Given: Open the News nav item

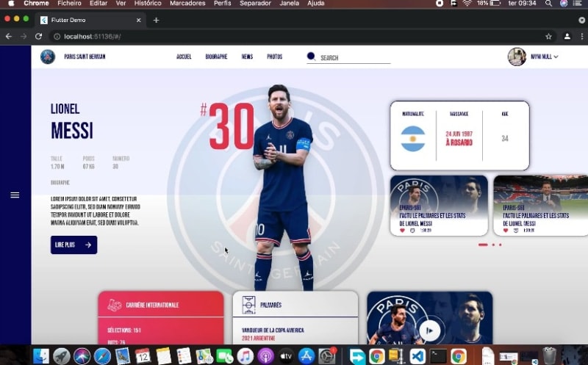Looking at the screenshot, I should [247, 57].
